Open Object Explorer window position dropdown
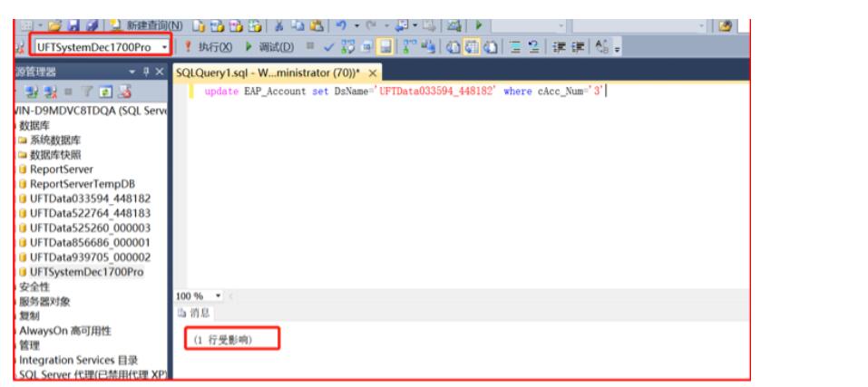868x387 pixels. point(132,72)
